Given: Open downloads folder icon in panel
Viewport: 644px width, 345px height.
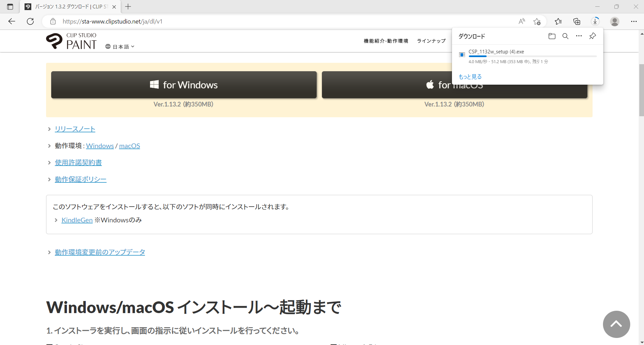Looking at the screenshot, I should point(552,36).
